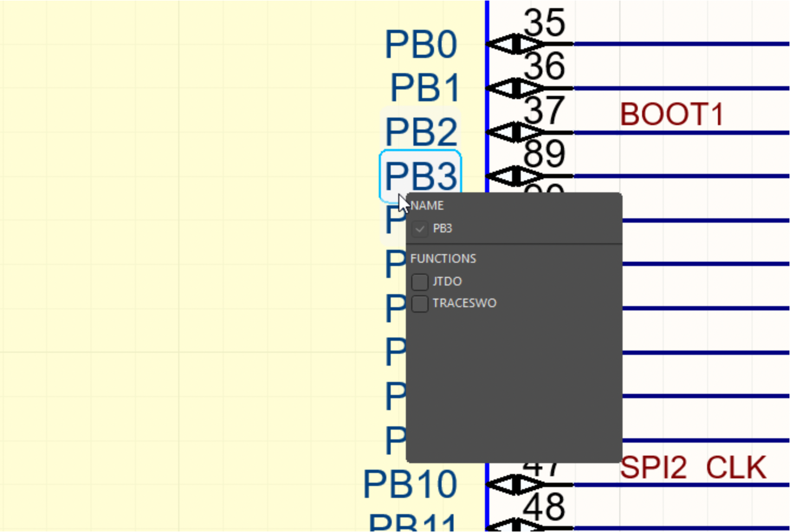The image size is (790, 532).
Task: Click the PB2 pin name label
Action: tap(421, 132)
